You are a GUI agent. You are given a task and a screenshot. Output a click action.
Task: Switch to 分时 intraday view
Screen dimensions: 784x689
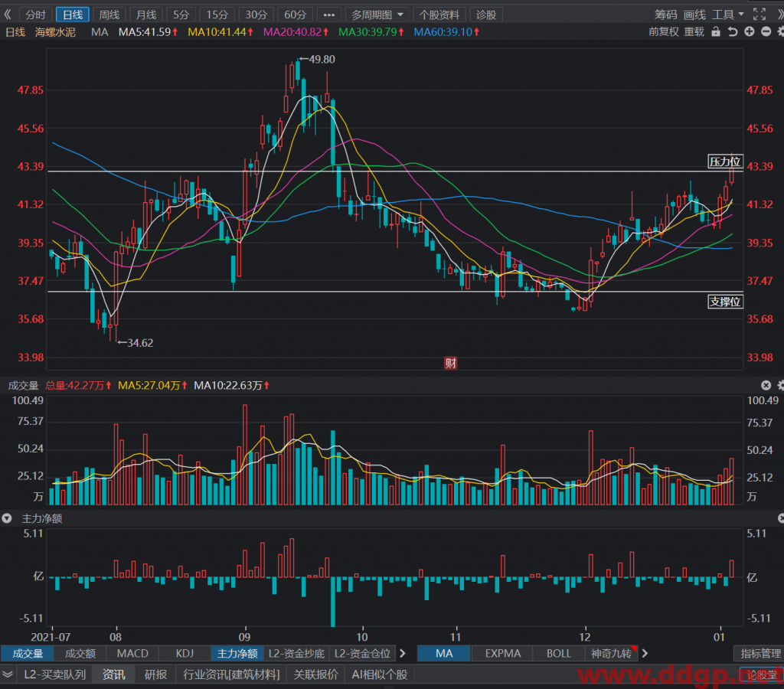click(35, 15)
